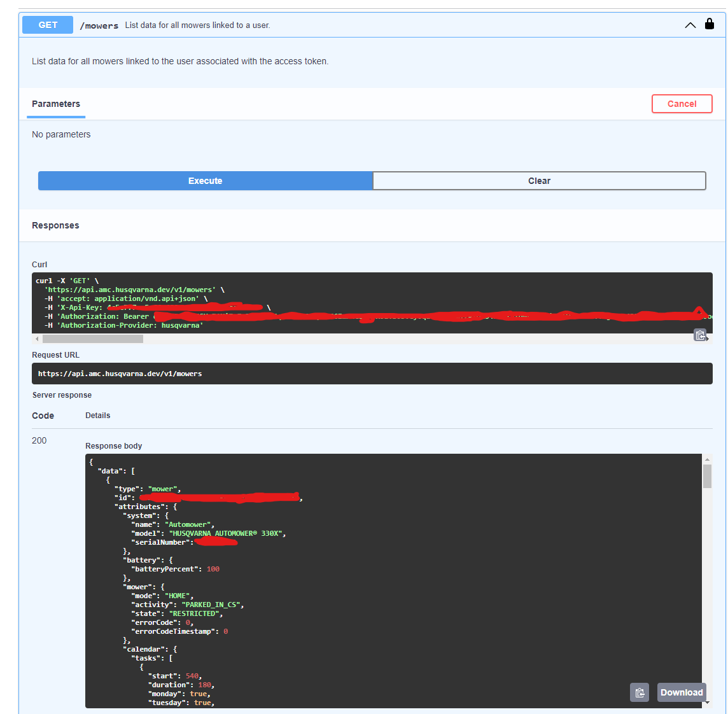Copy the curl command to clipboard
Image resolution: width=728 pixels, height=714 pixels.
tap(700, 335)
